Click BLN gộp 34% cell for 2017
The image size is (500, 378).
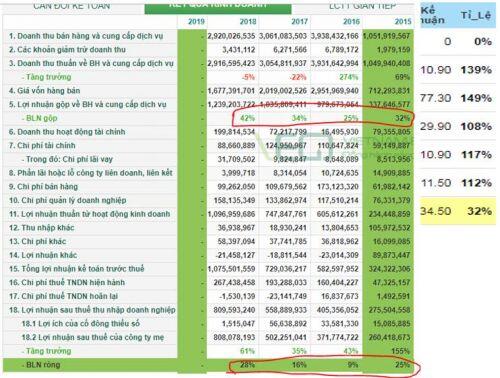[x=299, y=118]
